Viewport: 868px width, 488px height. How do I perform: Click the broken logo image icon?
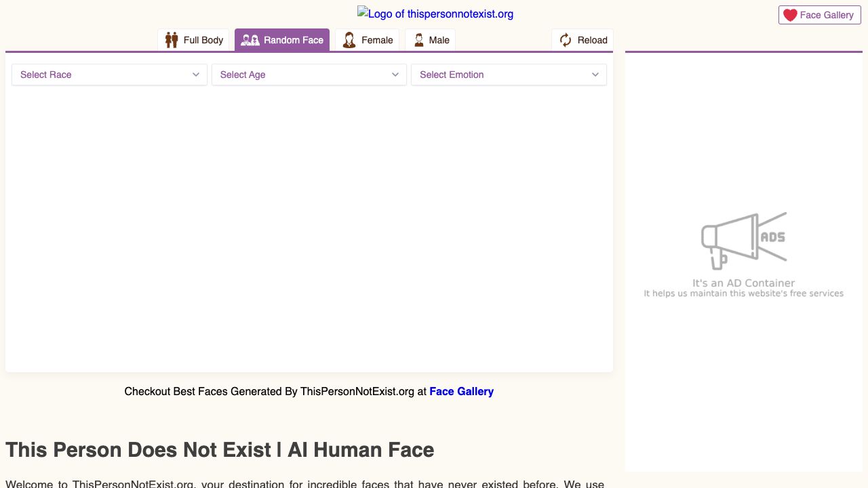(x=363, y=12)
